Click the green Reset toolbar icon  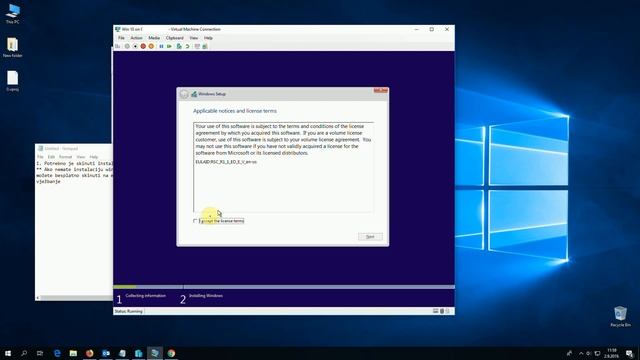(169, 46)
